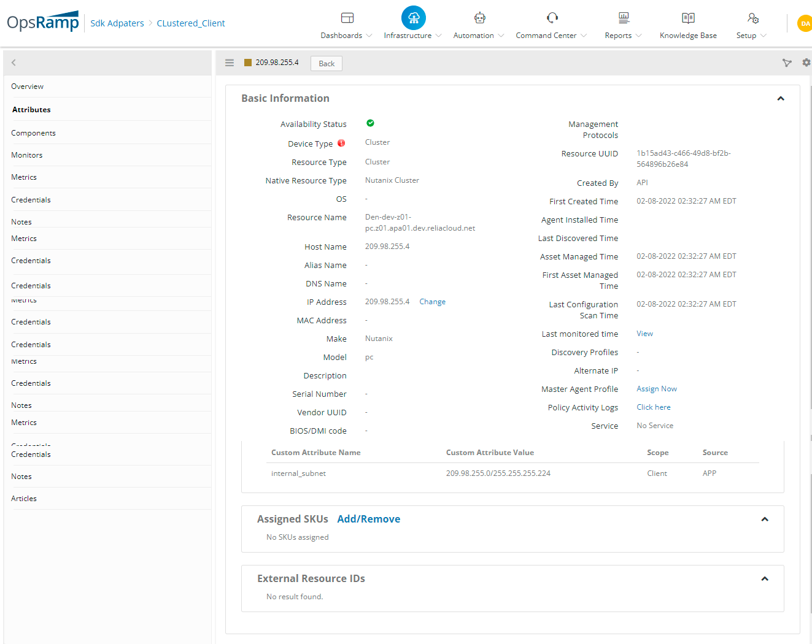The height and width of the screenshot is (644, 812).
Task: Click the Knowledge Base icon
Action: [687, 18]
